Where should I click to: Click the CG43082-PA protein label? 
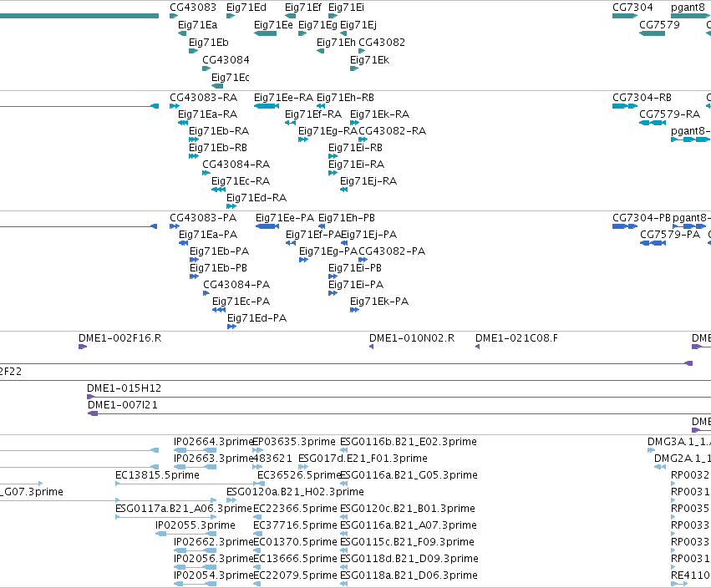pyautogui.click(x=392, y=251)
